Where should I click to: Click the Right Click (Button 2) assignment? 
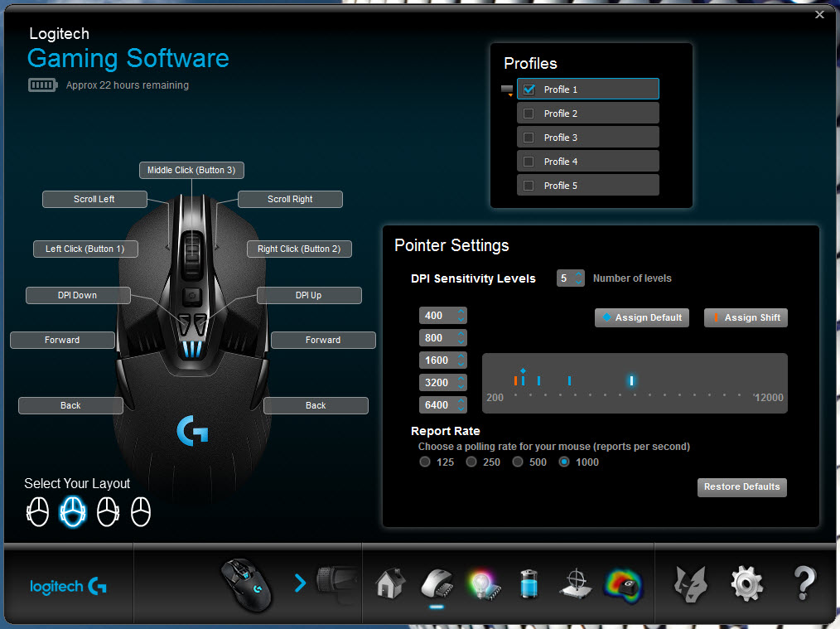point(299,249)
